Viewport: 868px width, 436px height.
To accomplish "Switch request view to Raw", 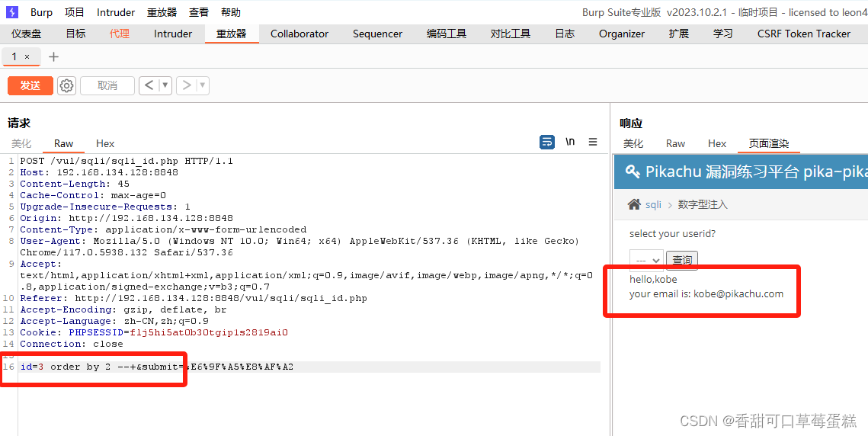I will coord(64,143).
